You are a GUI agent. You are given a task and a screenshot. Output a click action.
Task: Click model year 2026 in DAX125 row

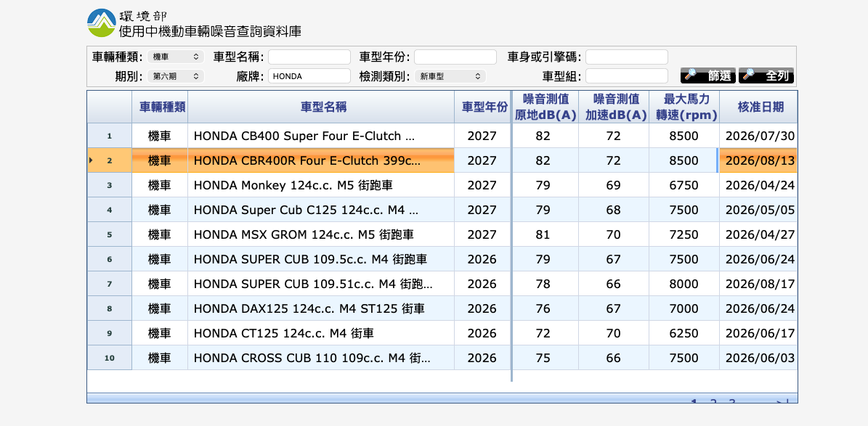[x=482, y=308]
